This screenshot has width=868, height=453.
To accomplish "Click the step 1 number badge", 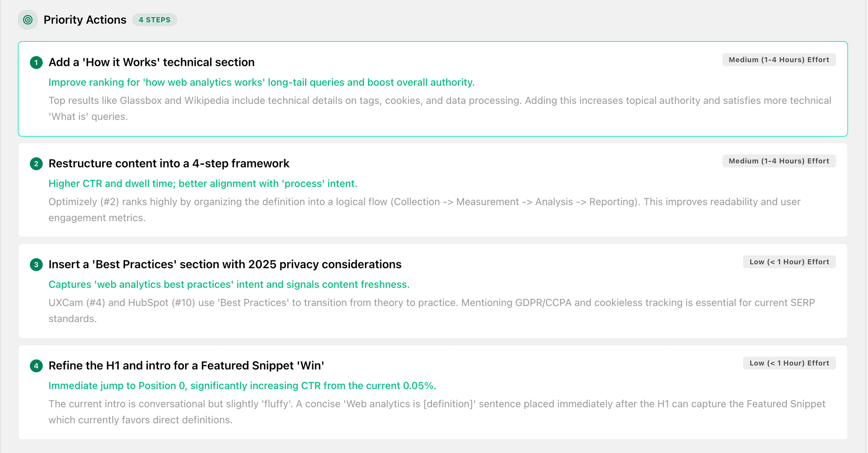I will (36, 63).
